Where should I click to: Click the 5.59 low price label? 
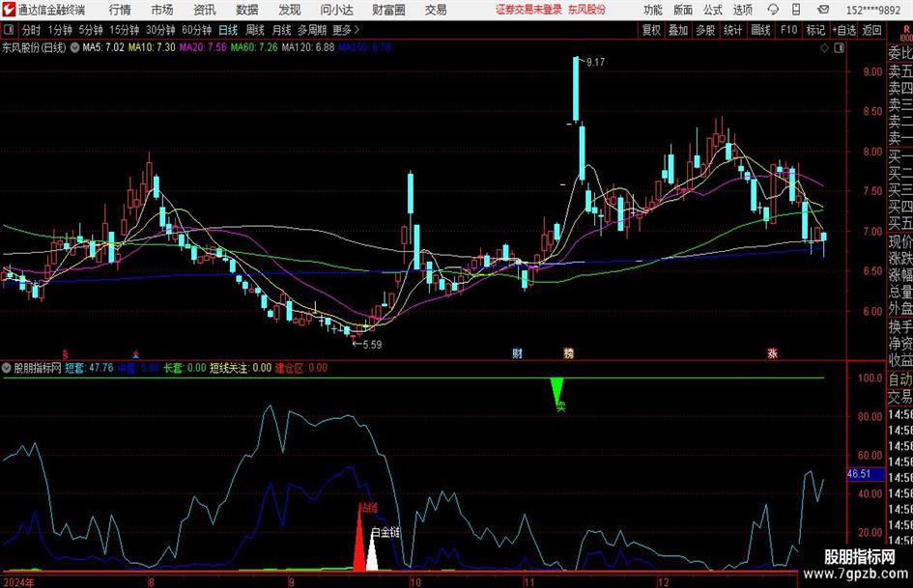click(x=372, y=345)
